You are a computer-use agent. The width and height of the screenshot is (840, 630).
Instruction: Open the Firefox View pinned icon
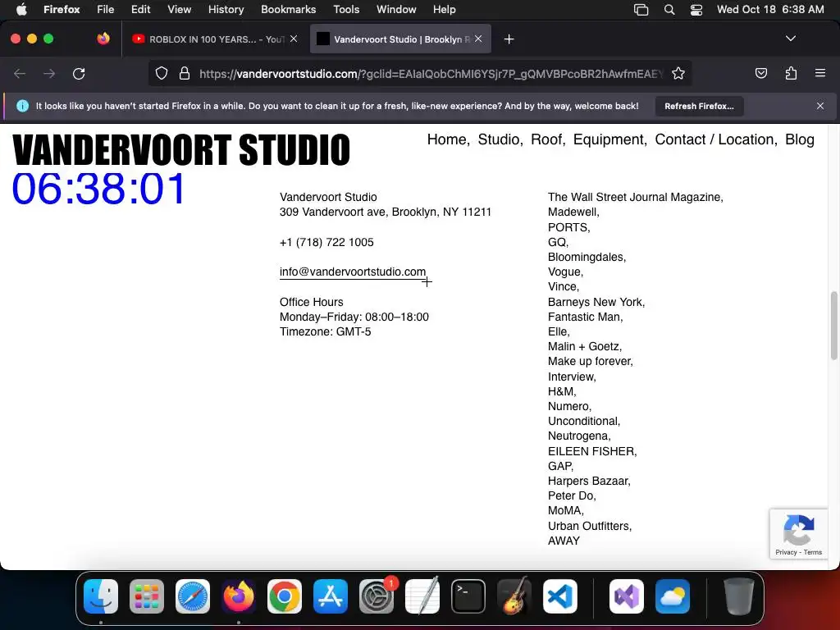point(103,39)
